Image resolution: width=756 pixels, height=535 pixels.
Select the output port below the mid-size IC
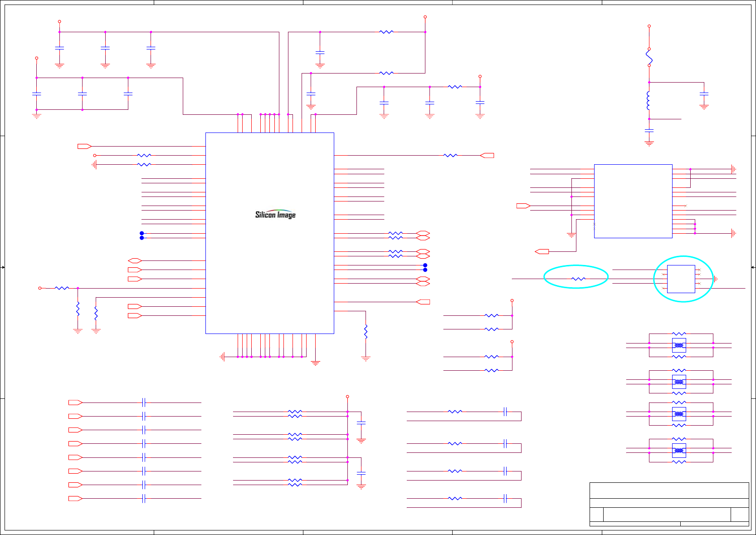[x=542, y=251]
